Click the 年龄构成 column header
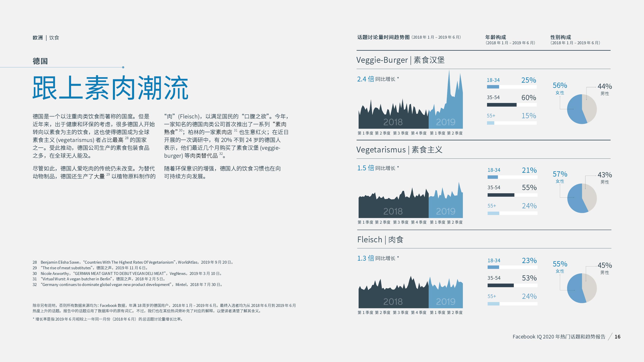This screenshot has width=644, height=362. pos(495,37)
